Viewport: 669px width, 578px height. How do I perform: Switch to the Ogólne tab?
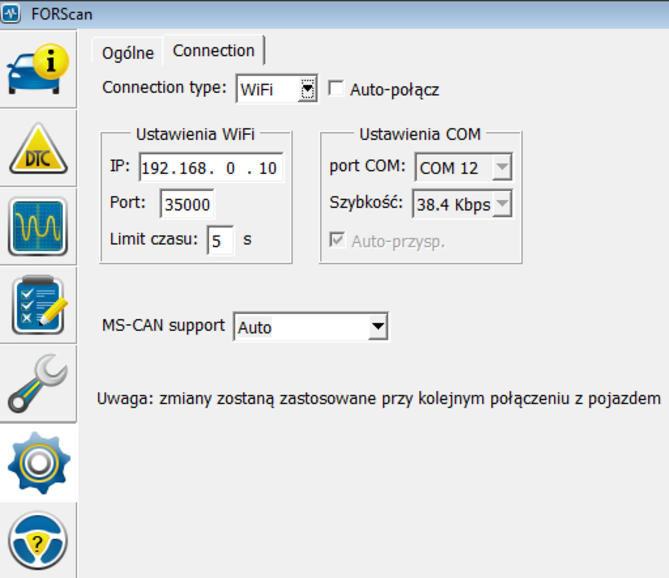[128, 53]
